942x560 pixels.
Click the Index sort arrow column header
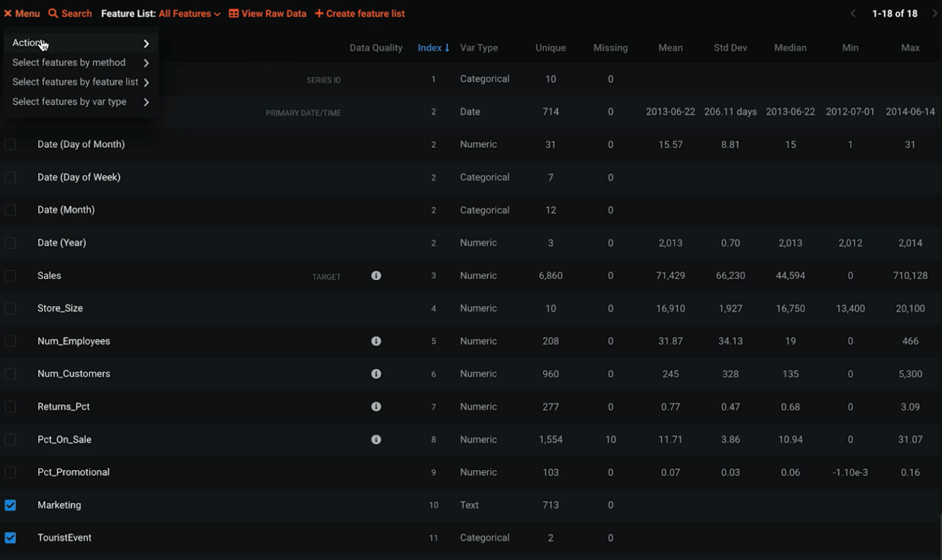[434, 48]
